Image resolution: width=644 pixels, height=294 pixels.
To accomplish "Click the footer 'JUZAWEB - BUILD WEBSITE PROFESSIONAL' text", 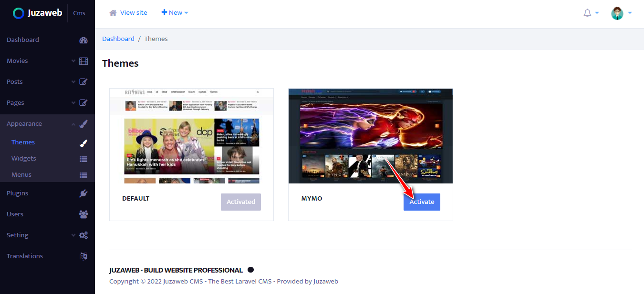I will point(176,270).
